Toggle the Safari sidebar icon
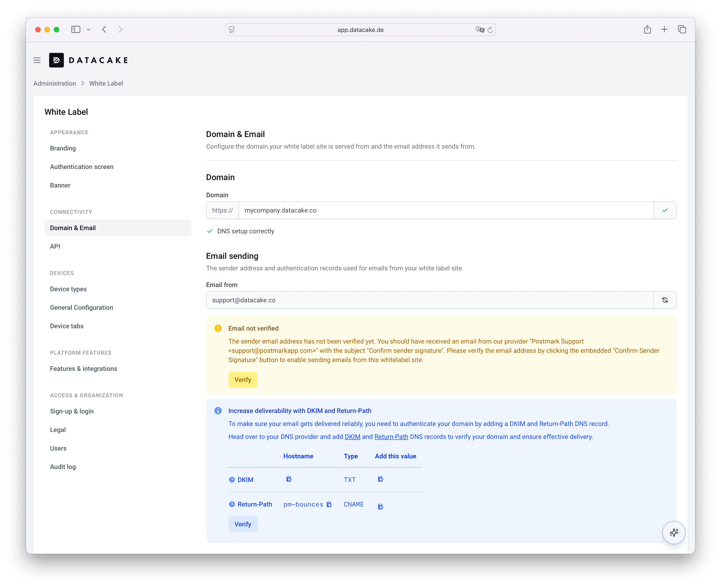The width and height of the screenshot is (721, 588). [75, 29]
